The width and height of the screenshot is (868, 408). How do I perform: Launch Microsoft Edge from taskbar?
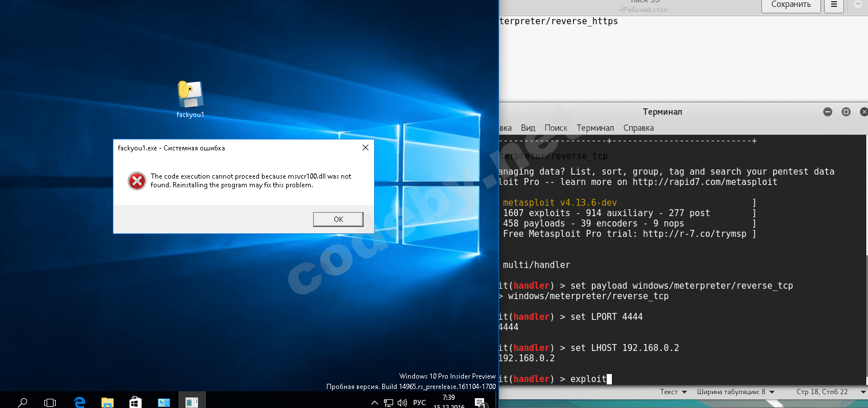pos(80,402)
